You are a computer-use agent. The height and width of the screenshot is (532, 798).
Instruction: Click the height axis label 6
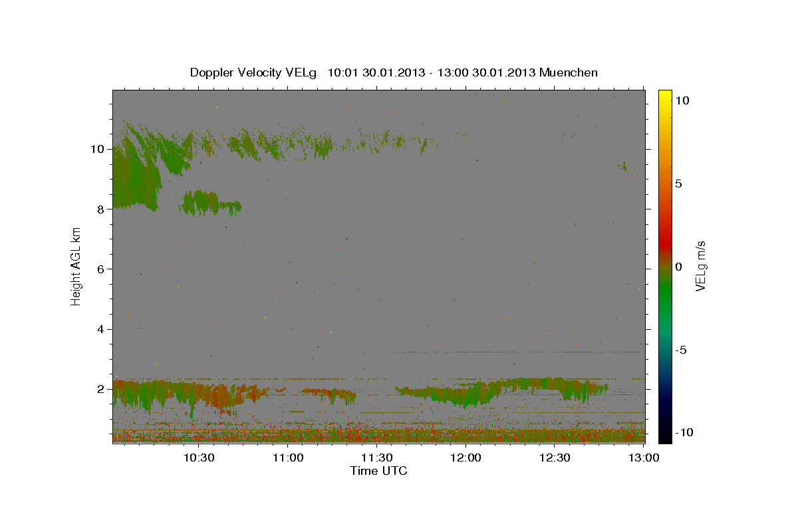(101, 269)
